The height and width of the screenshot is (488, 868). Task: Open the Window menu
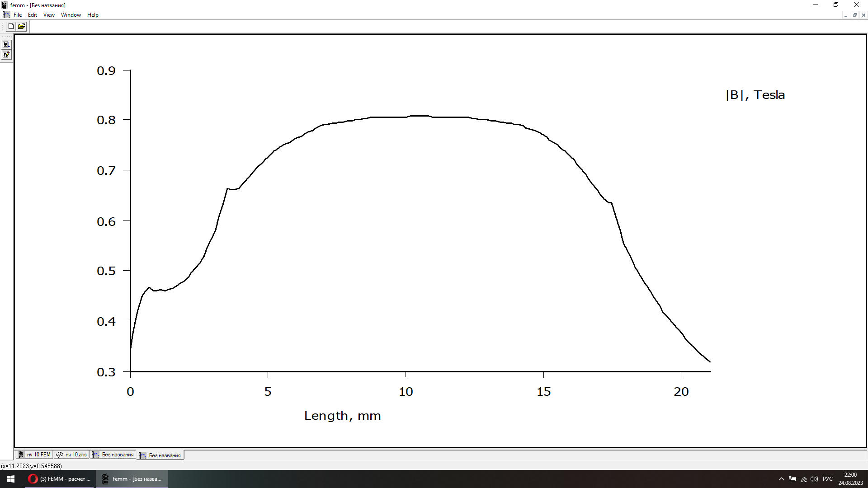point(71,15)
